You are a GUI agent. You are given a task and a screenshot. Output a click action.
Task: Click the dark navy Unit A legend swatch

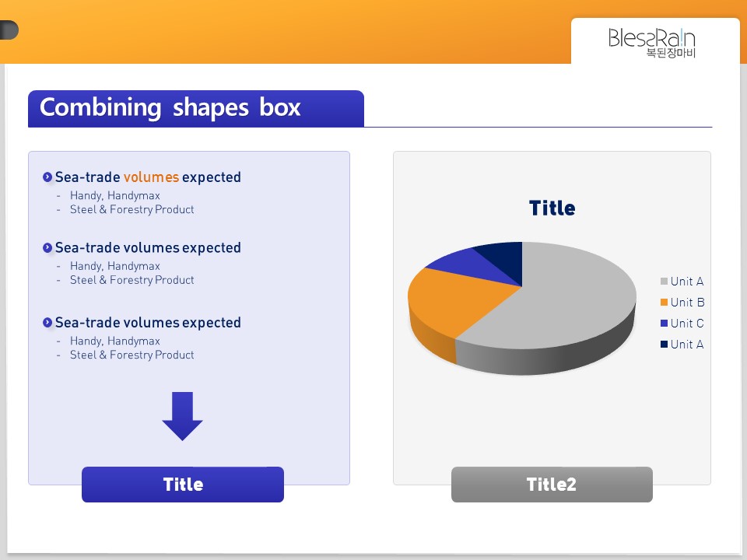(664, 345)
